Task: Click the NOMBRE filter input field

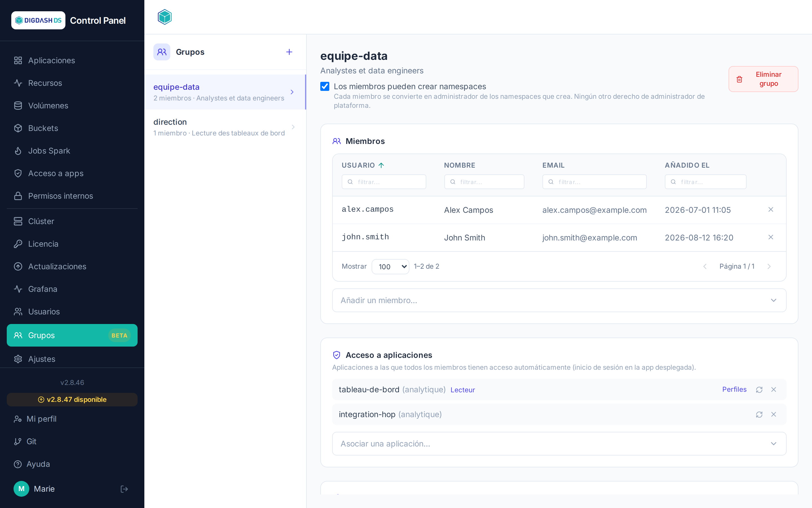Action: pyautogui.click(x=484, y=182)
